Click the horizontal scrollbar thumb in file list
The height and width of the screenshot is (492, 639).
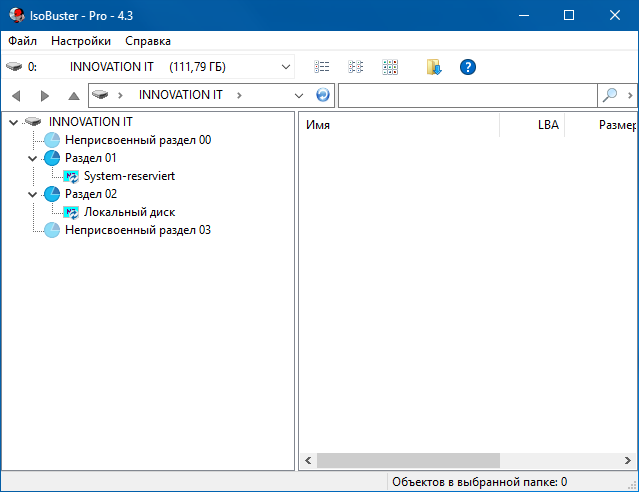point(408,461)
